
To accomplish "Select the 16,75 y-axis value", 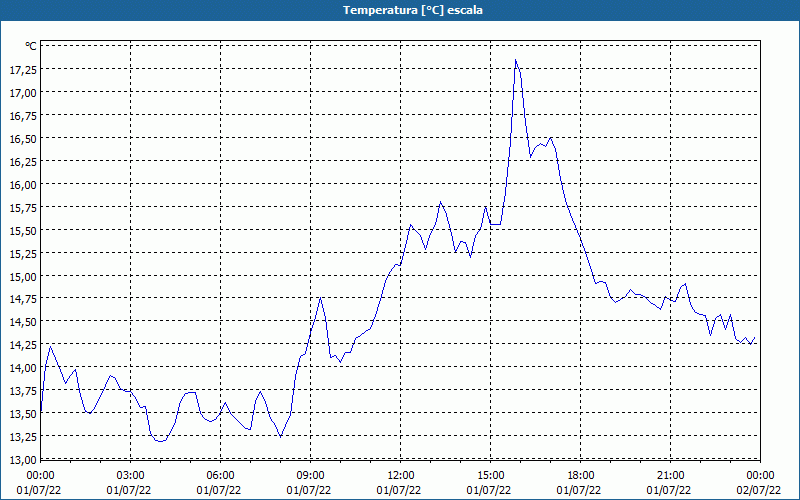I will [x=23, y=116].
